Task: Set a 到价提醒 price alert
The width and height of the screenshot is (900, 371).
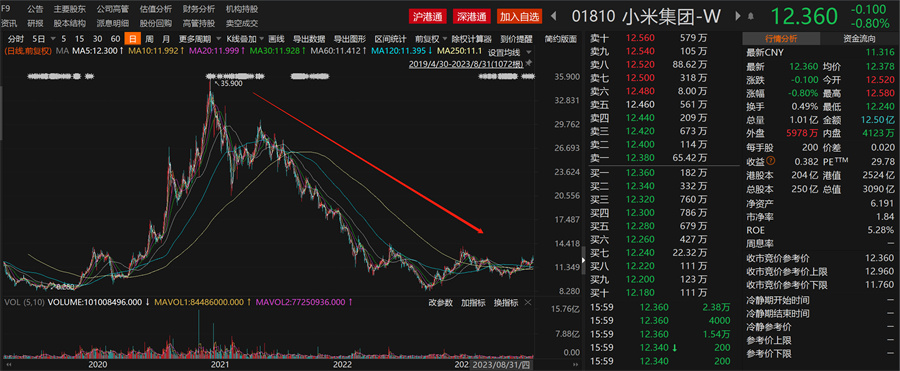Action: tap(516, 39)
